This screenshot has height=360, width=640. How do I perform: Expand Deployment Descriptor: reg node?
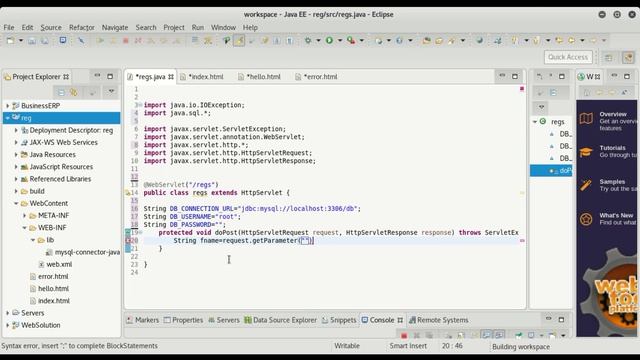click(16, 130)
